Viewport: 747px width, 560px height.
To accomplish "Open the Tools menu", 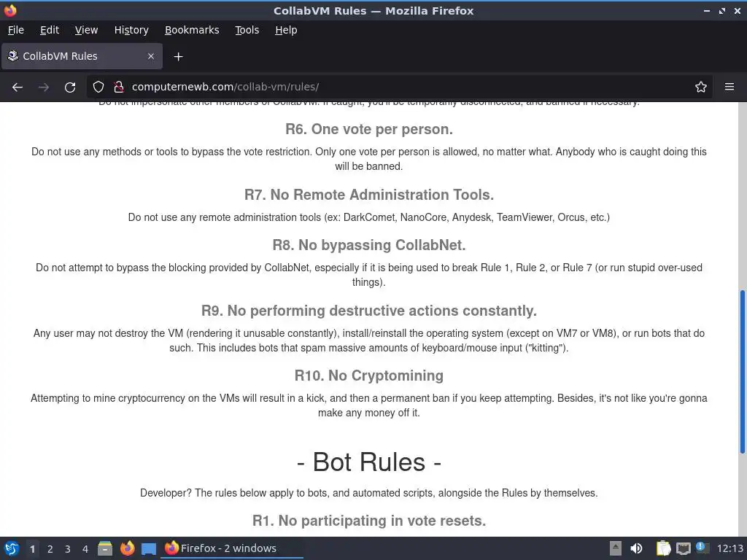I will 247,30.
